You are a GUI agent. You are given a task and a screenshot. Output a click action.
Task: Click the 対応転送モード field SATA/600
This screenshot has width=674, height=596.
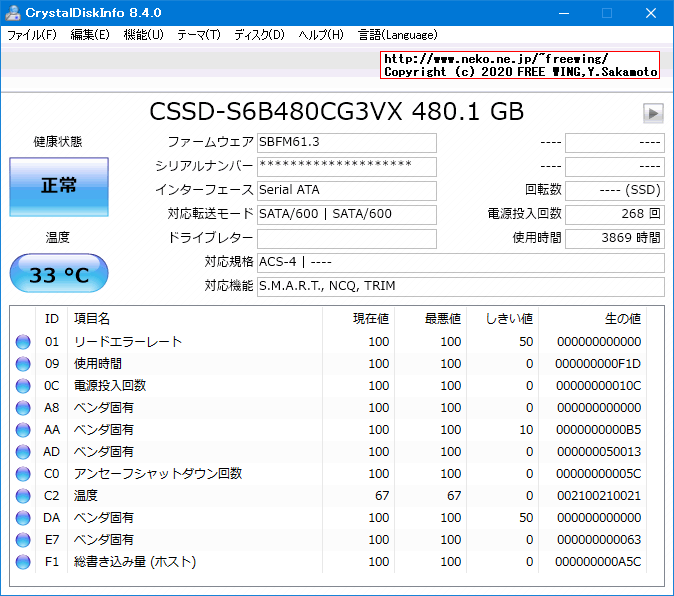pos(347,214)
